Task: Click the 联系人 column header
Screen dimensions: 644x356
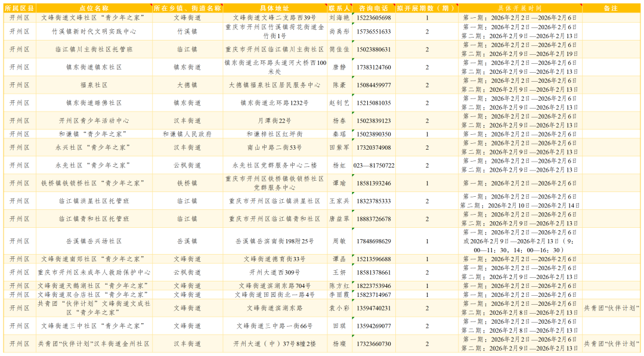Action: [x=339, y=8]
